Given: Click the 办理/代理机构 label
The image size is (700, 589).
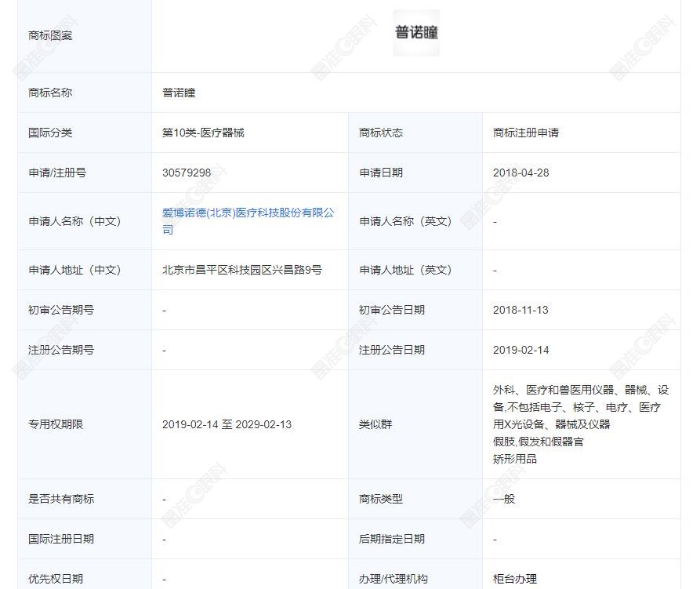Looking at the screenshot, I should click(394, 579).
